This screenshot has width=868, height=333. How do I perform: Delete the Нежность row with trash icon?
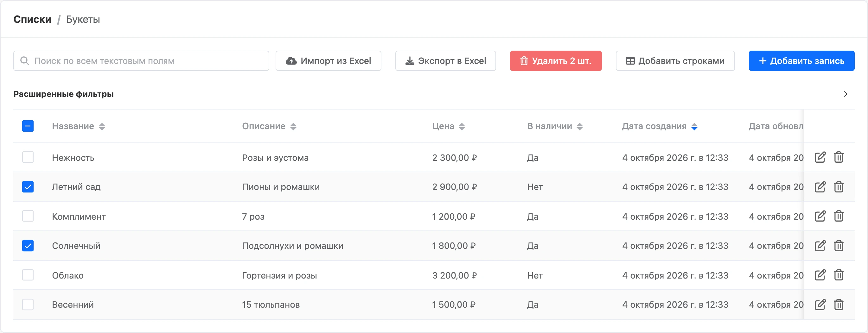point(839,157)
